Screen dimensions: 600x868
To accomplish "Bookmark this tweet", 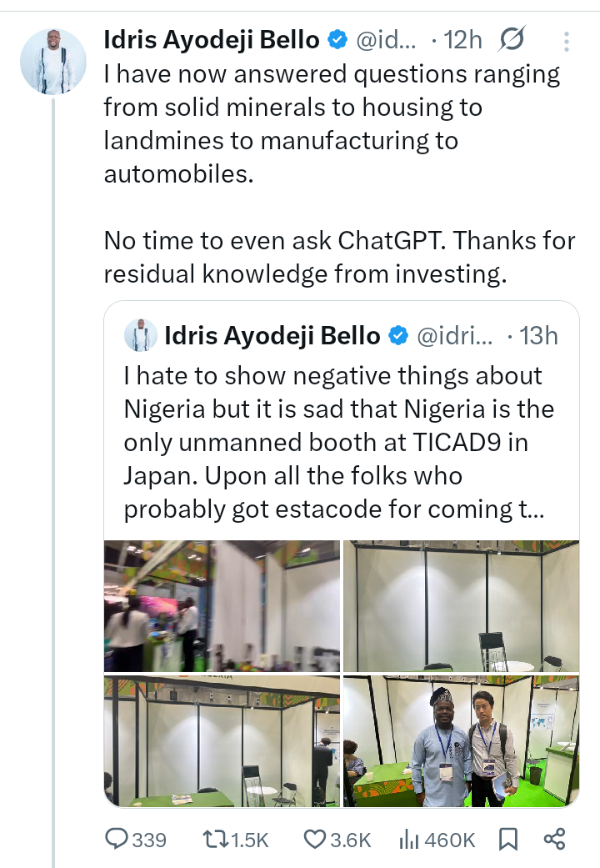I will (x=507, y=839).
